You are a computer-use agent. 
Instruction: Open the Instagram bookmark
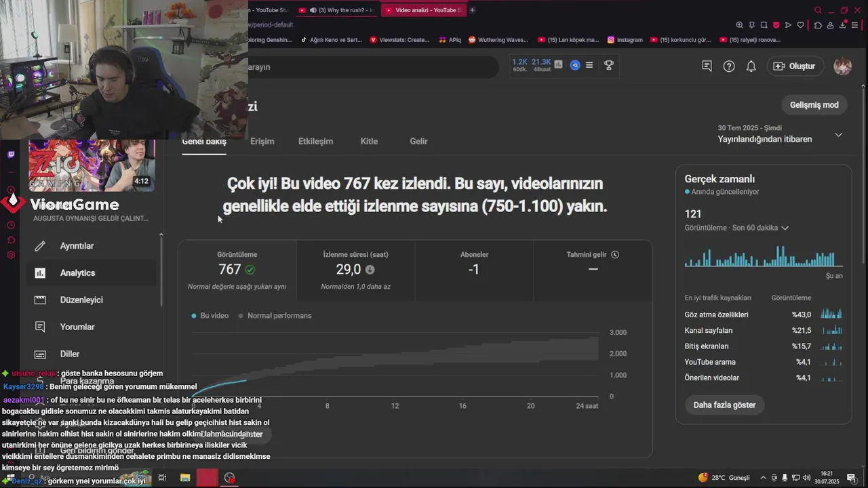coord(625,40)
